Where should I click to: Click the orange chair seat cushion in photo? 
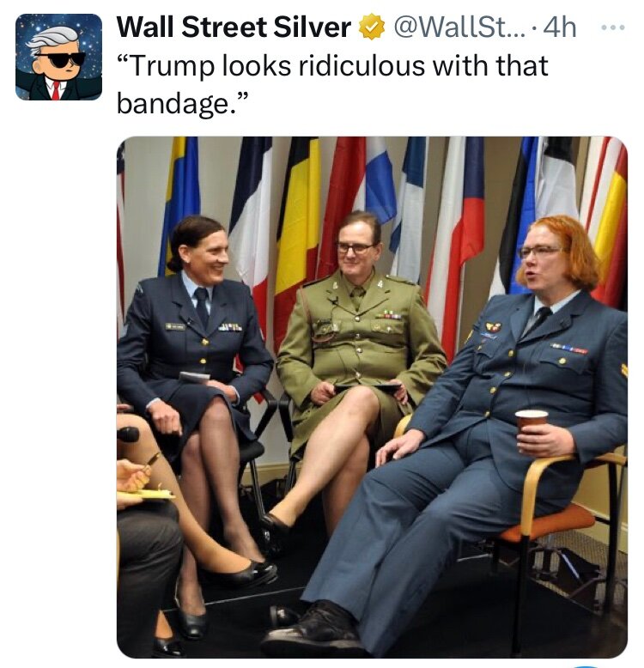click(554, 523)
